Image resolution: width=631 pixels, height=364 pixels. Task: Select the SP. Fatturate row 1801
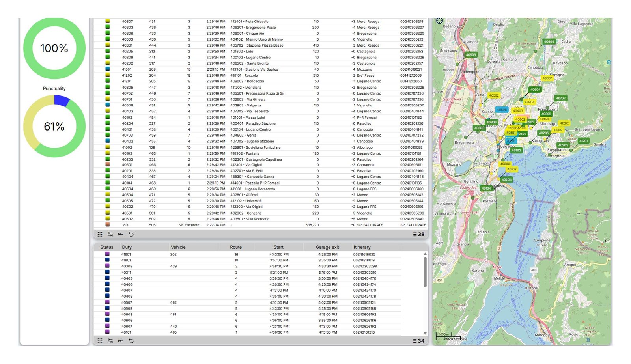click(260, 225)
